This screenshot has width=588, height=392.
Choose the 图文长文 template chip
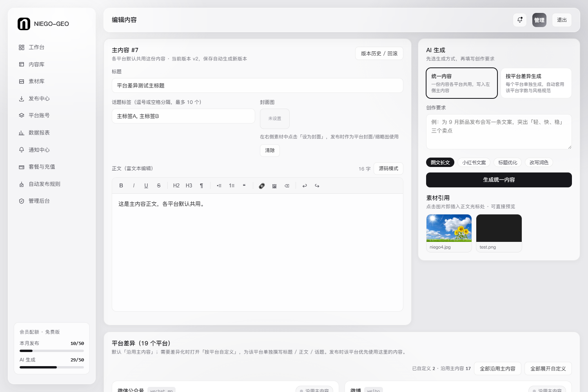pos(440,162)
